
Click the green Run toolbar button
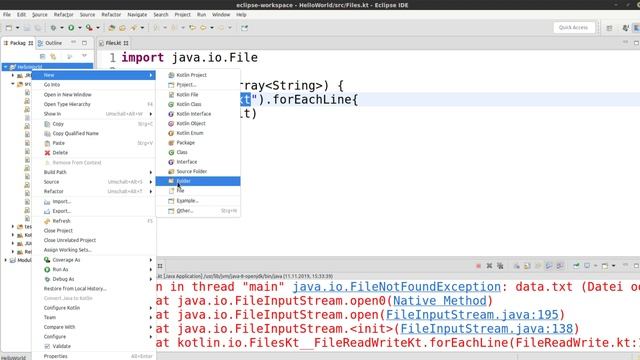(x=71, y=28)
